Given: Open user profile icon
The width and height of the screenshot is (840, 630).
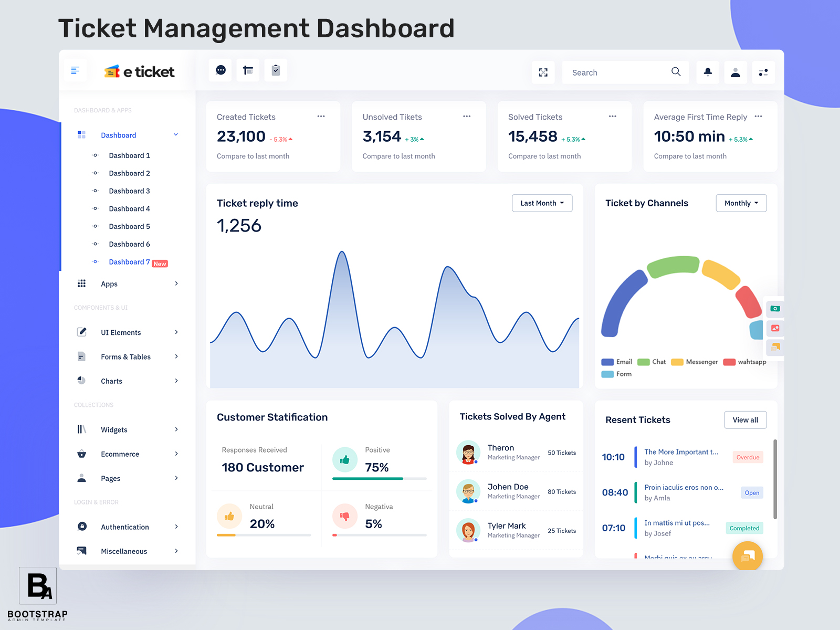Looking at the screenshot, I should point(736,72).
